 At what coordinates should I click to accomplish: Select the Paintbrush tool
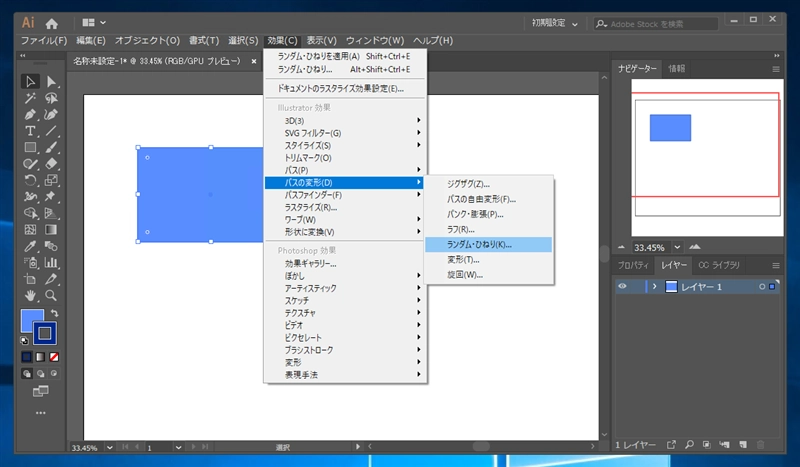point(51,148)
